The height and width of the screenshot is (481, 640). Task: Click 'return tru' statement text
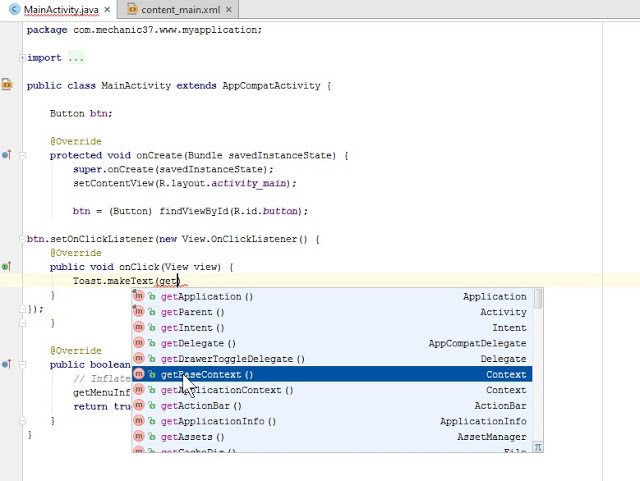[102, 406]
